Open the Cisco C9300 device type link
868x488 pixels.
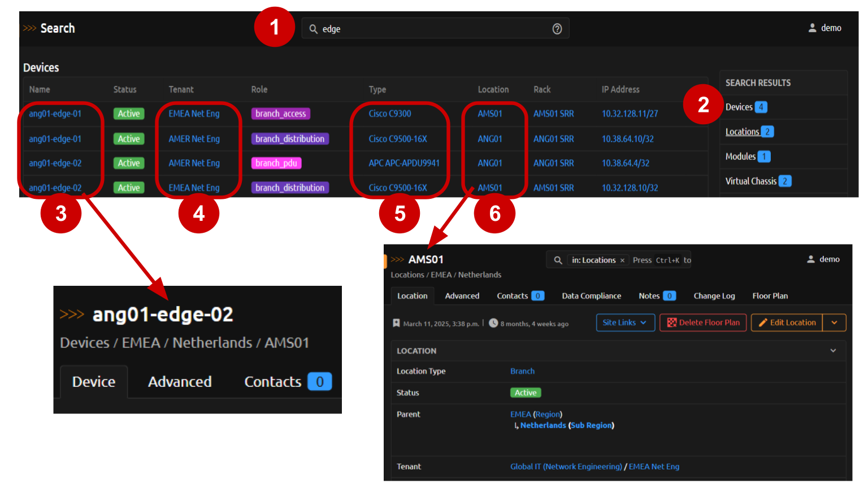click(390, 114)
